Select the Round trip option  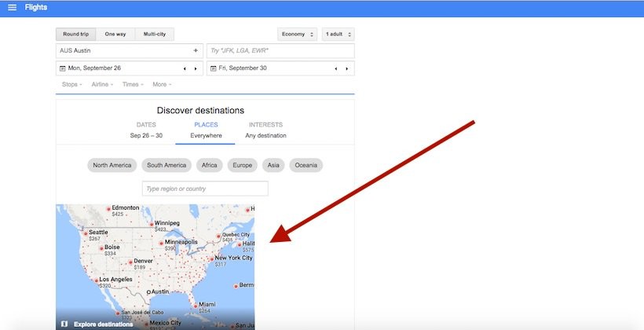pyautogui.click(x=76, y=35)
